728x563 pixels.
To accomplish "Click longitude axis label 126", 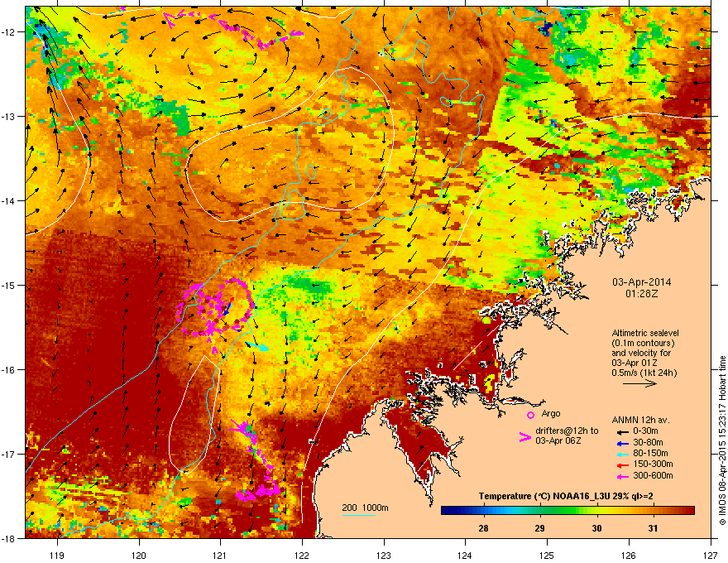I will 629,555.
